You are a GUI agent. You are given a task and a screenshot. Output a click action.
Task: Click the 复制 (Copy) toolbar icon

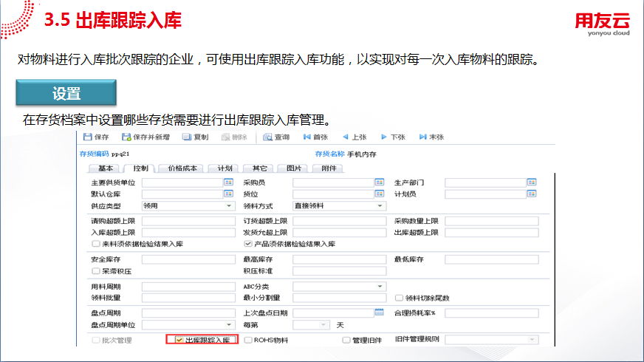click(x=187, y=137)
